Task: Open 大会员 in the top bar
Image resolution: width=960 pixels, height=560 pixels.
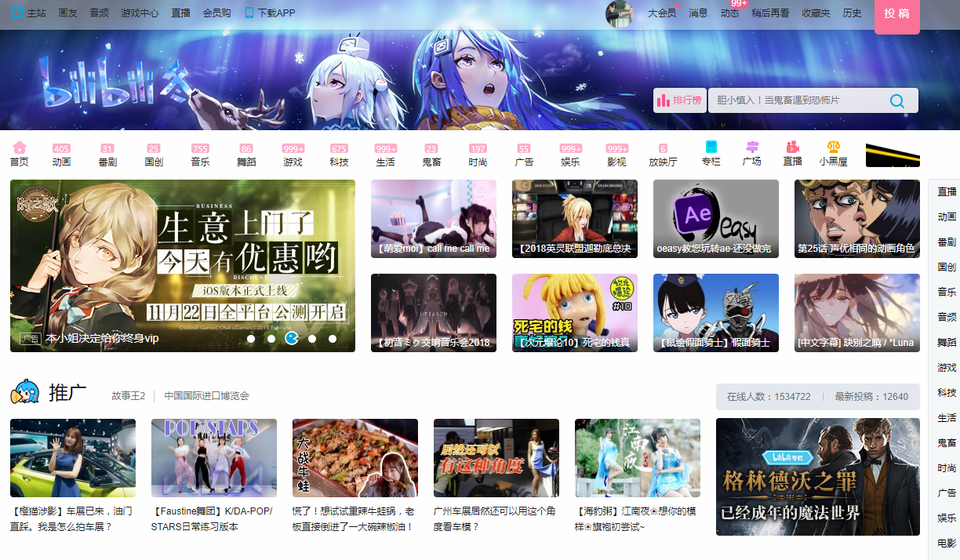Action: tap(662, 13)
